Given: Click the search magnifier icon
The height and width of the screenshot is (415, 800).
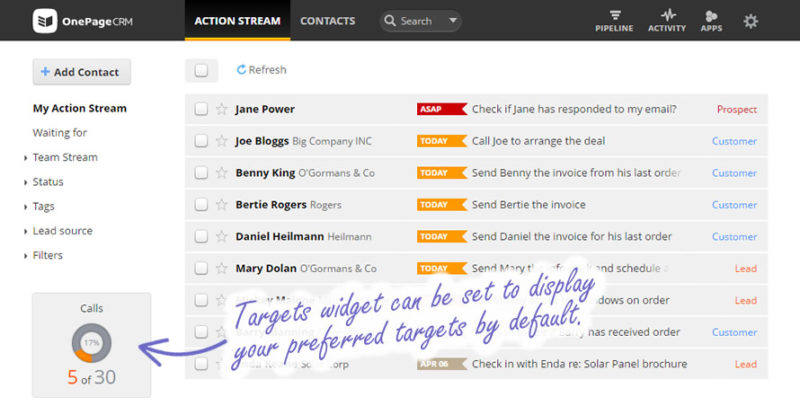Looking at the screenshot, I should [390, 20].
